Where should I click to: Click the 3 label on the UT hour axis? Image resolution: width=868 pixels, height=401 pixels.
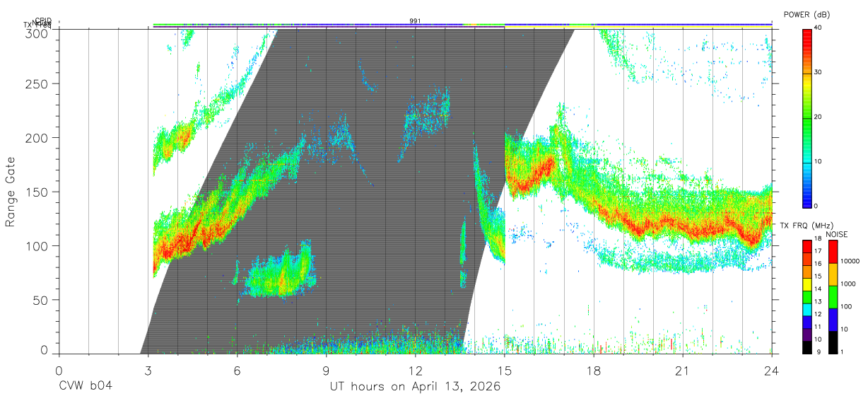148,370
